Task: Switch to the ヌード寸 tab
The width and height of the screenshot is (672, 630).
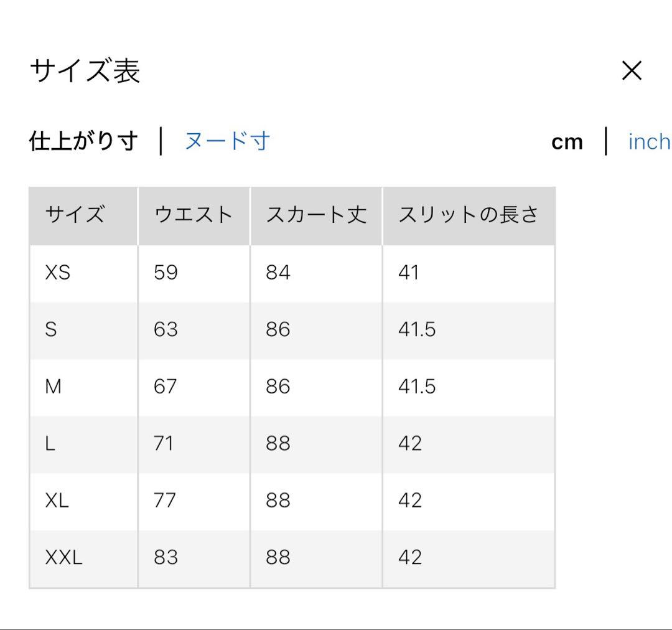Action: (227, 141)
